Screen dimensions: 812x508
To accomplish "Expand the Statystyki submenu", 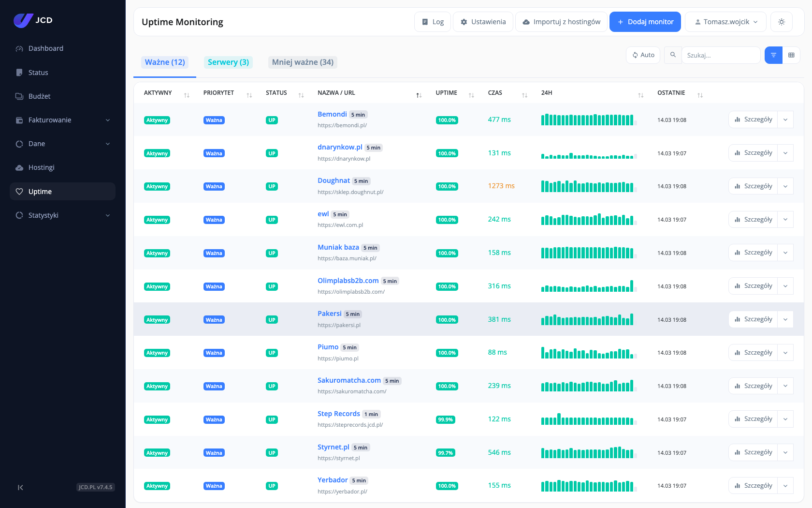I will (x=62, y=215).
